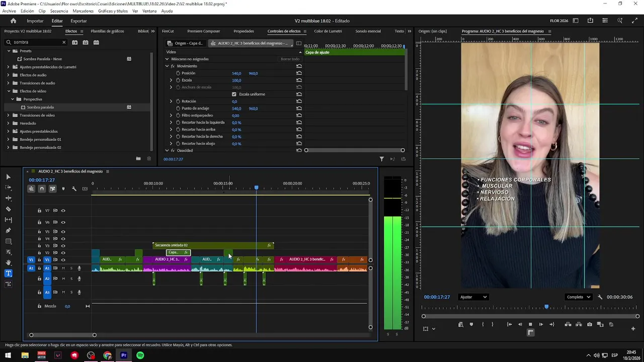644x362 pixels.
Task: Switch to the Importar workspace
Action: coord(35,21)
